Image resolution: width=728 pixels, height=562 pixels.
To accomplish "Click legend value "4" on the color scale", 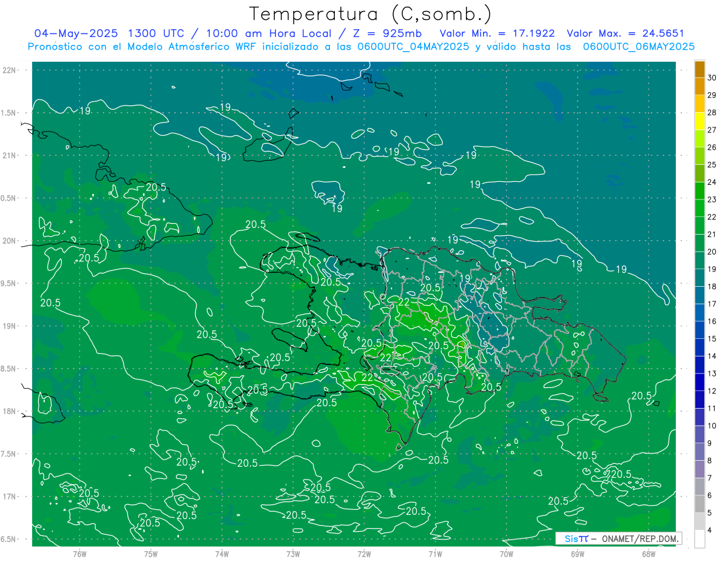I will pyautogui.click(x=710, y=530).
